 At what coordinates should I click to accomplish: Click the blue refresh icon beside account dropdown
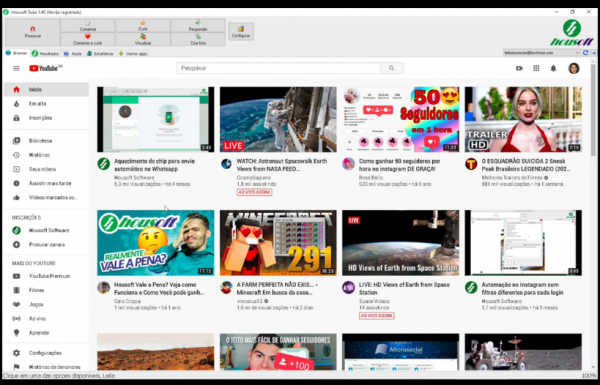[585, 53]
